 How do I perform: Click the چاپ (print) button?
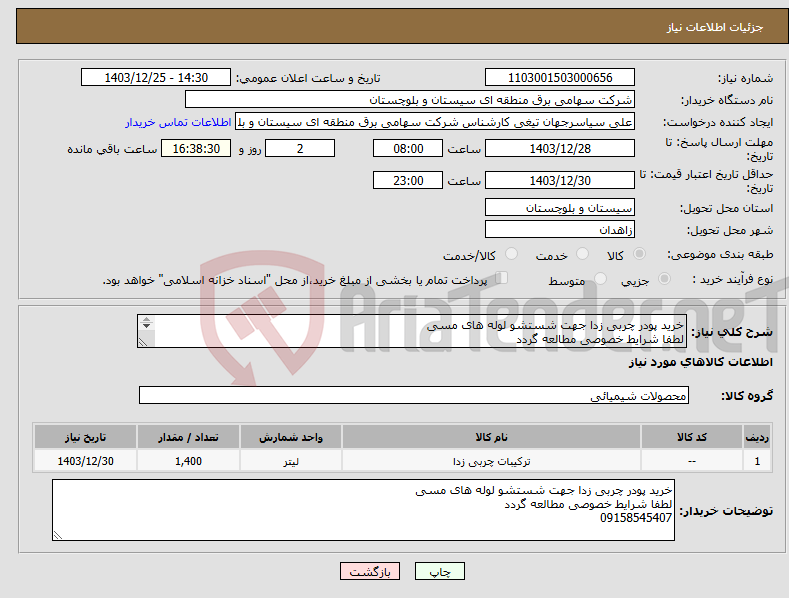point(439,571)
